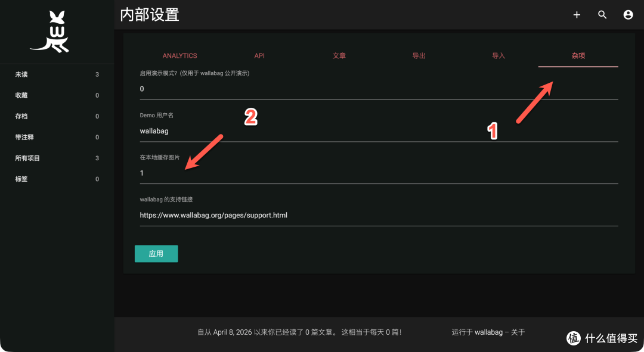Select the 杂项 tab
644x352 pixels.
tap(578, 56)
